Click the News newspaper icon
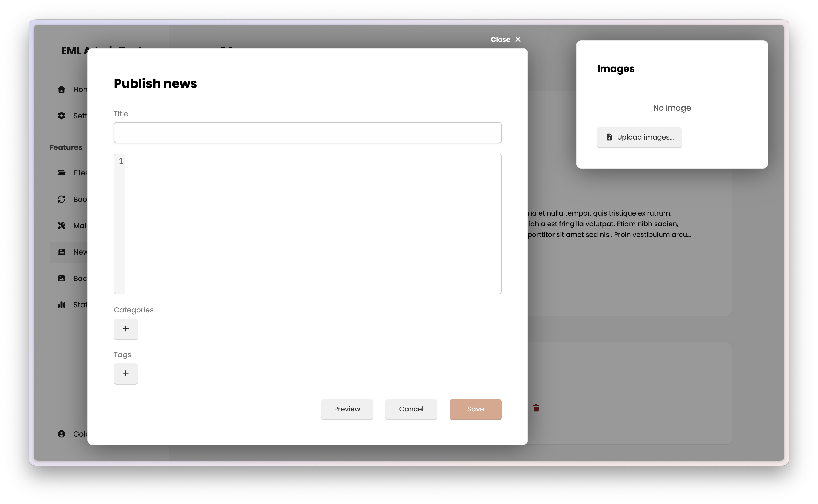Screen dimensions: 818x504 click(x=62, y=252)
